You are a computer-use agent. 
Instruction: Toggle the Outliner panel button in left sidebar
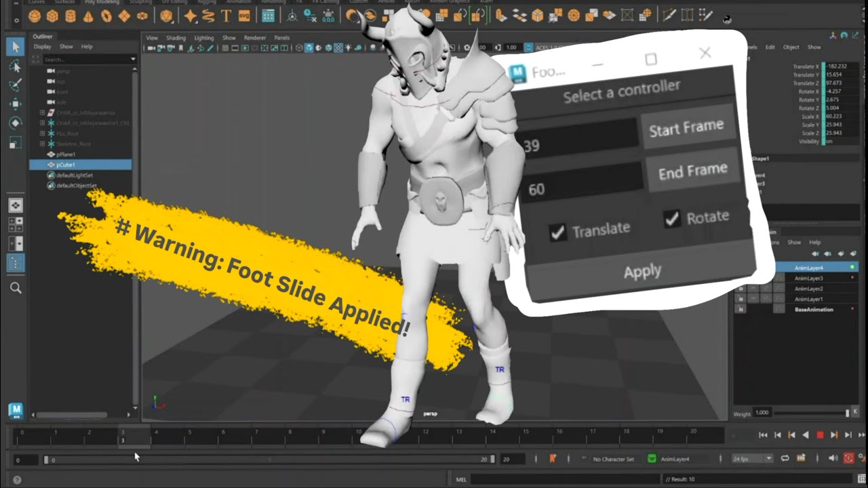[x=15, y=263]
